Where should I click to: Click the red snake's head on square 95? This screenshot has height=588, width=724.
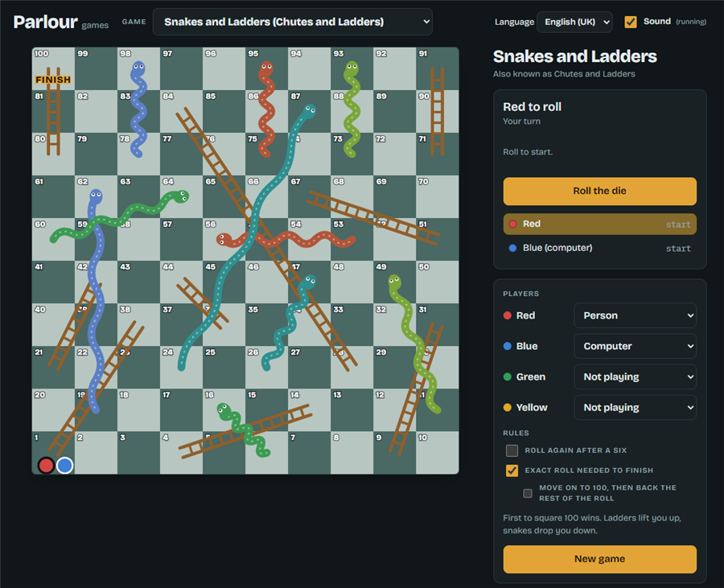[x=266, y=68]
